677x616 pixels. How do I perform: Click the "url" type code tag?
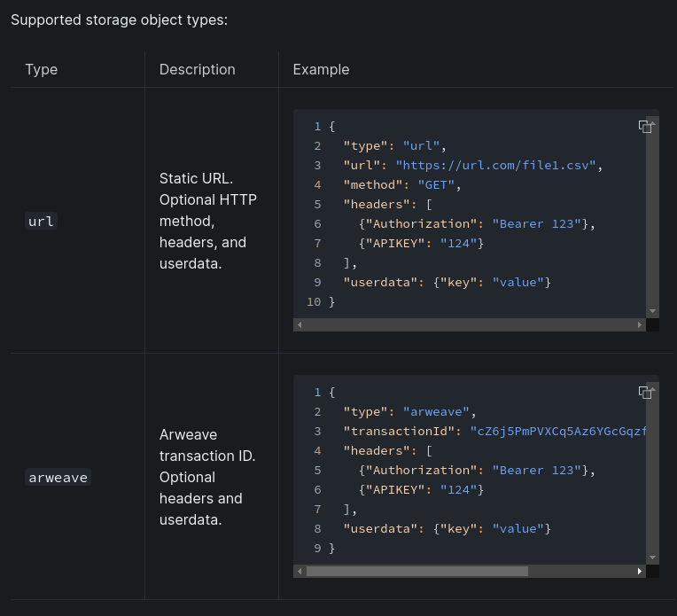[41, 222]
